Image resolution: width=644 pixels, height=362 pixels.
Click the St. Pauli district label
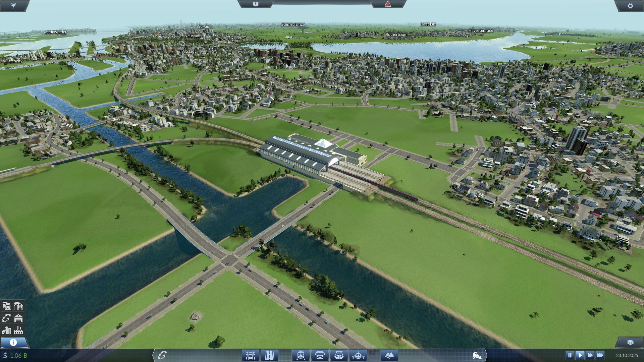pyautogui.click(x=205, y=26)
